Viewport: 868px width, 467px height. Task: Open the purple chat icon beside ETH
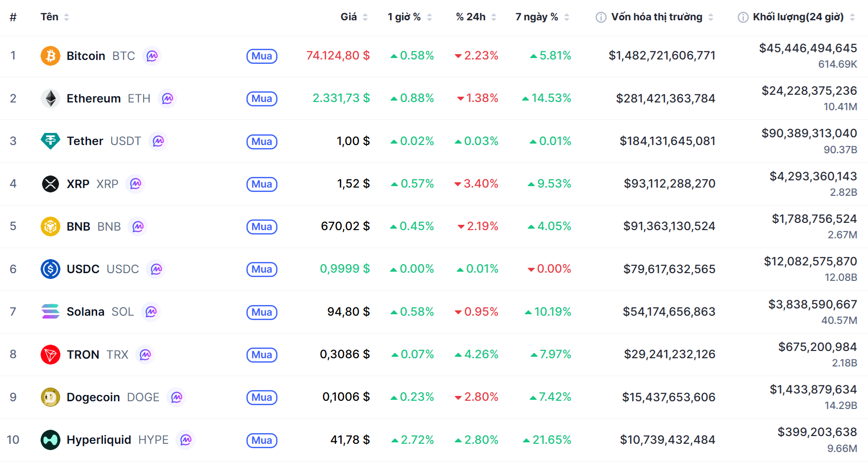point(167,99)
